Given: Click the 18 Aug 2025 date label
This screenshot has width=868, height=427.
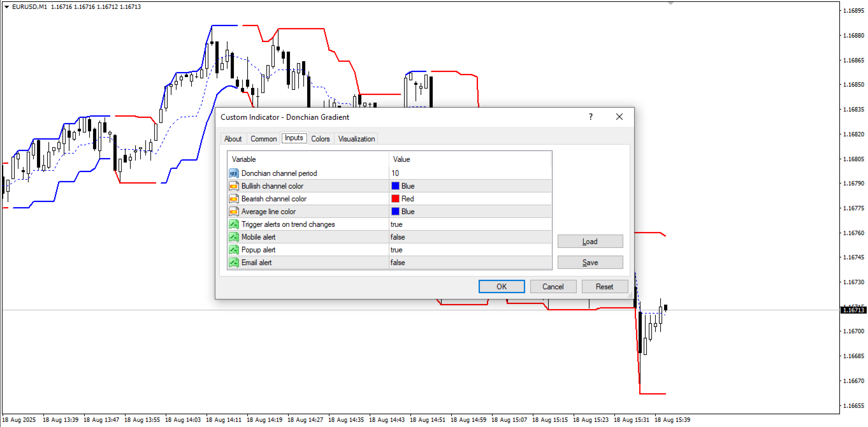Looking at the screenshot, I should pyautogui.click(x=20, y=421).
